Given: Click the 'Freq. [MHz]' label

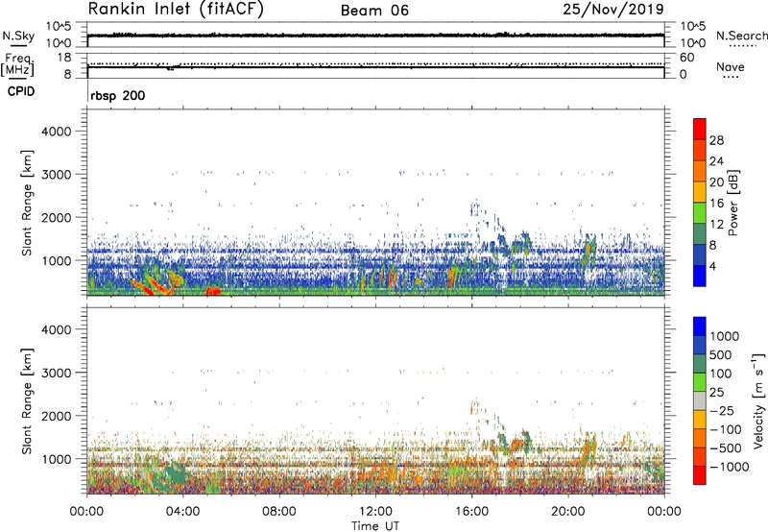Looking at the screenshot, I should 18,64.
